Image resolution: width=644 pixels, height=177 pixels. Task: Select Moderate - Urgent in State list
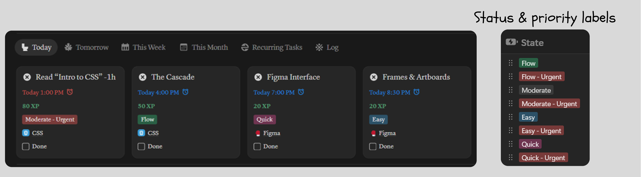point(549,104)
